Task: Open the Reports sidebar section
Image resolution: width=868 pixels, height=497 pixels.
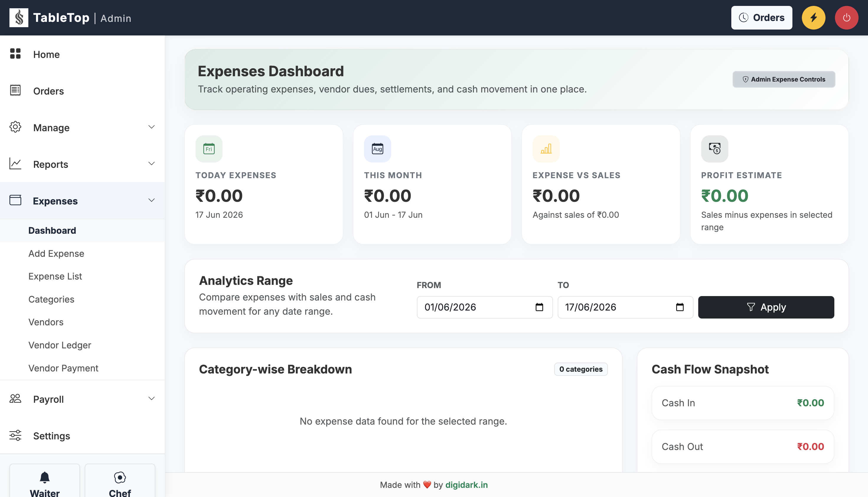Action: (82, 164)
